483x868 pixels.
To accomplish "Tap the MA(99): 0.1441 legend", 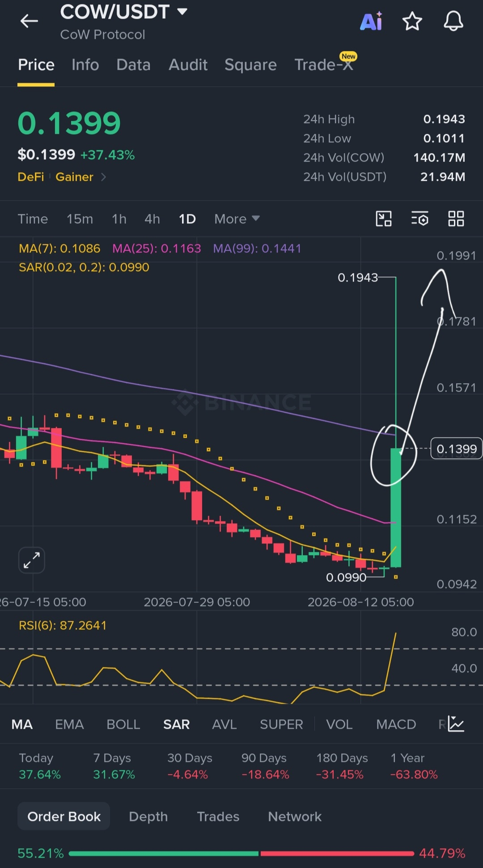I will 257,248.
